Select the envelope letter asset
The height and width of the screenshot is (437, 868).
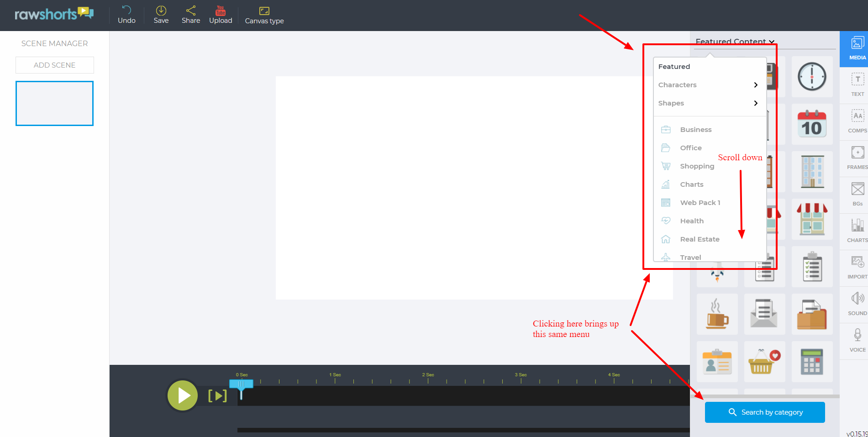(x=764, y=314)
